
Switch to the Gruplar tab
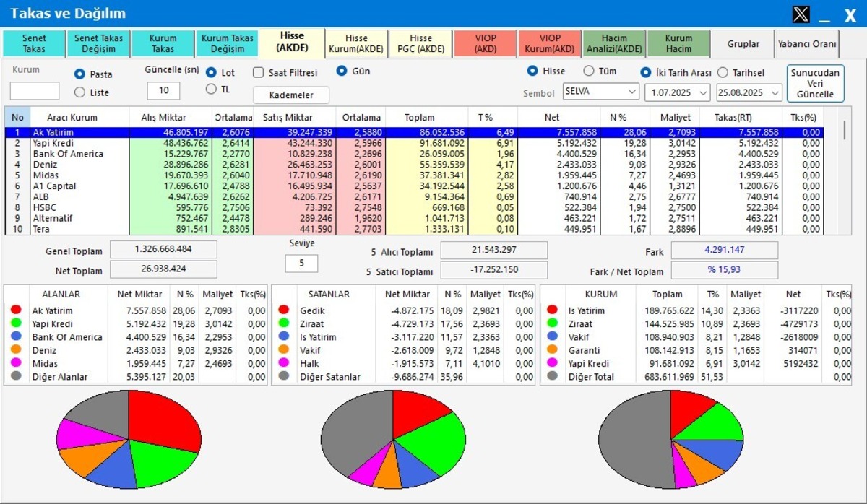click(743, 43)
